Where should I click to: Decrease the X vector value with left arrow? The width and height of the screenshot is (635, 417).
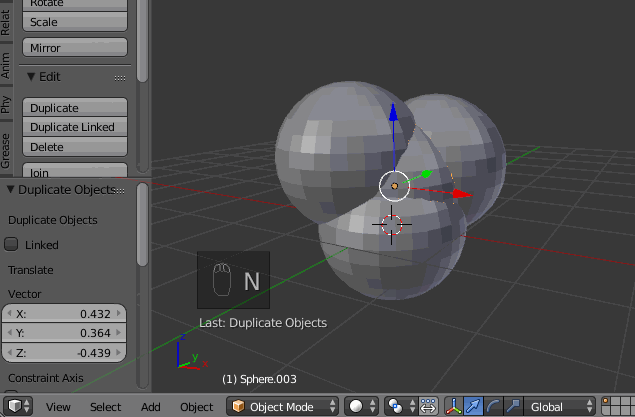pyautogui.click(x=10, y=313)
